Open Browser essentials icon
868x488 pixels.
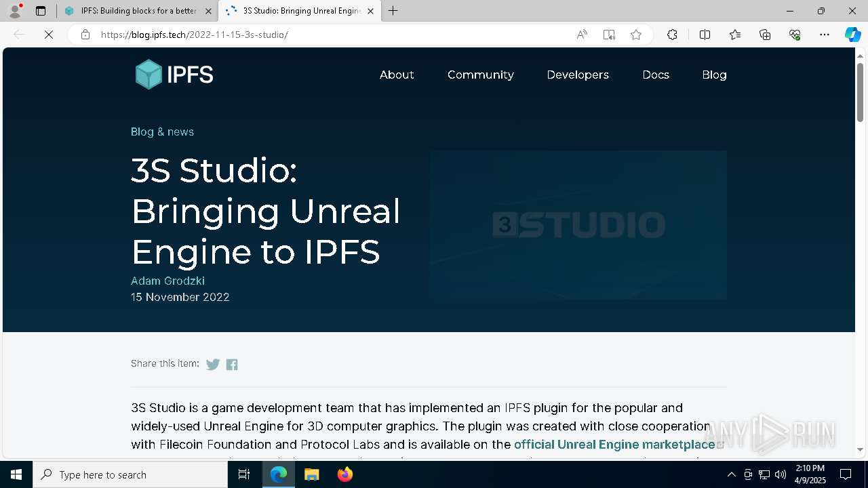pos(795,35)
